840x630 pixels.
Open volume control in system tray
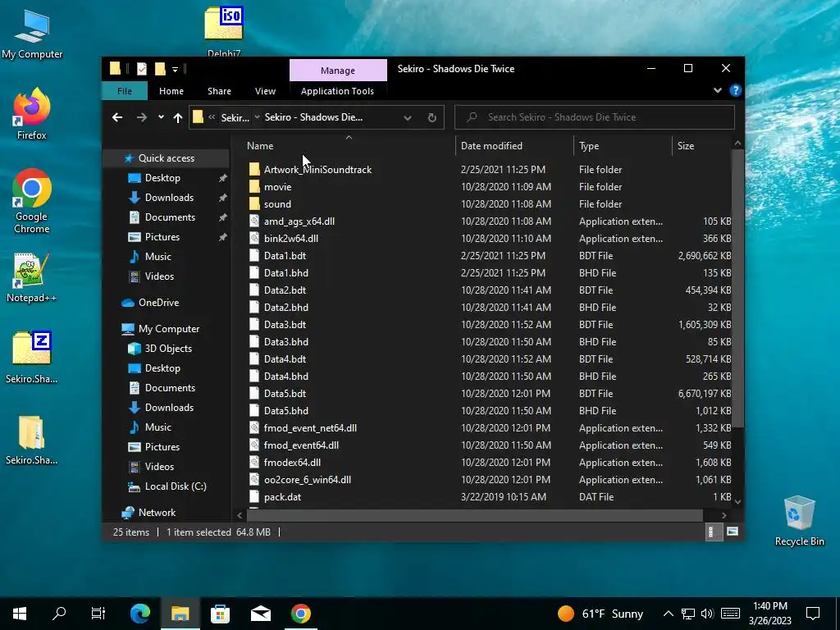[x=707, y=614]
